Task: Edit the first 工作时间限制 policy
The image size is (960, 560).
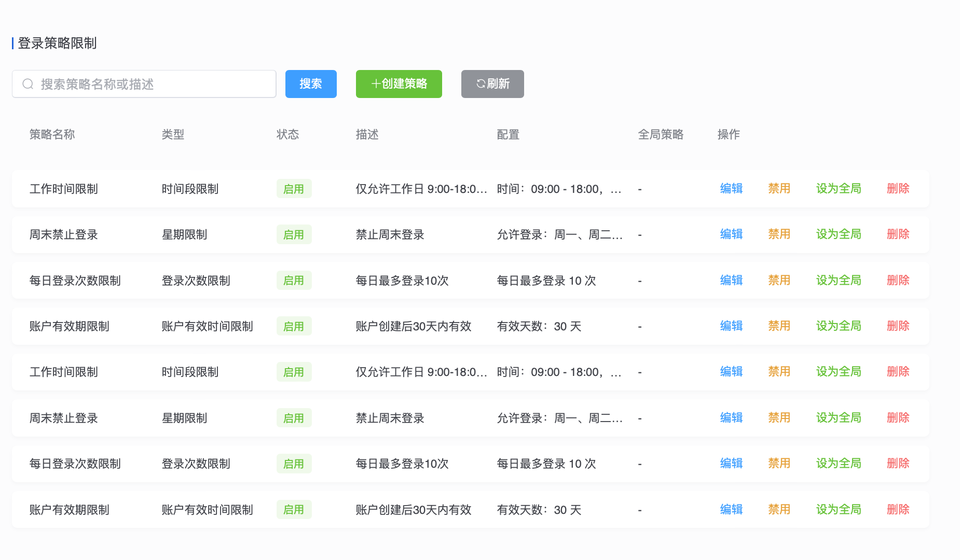Action: 731,189
